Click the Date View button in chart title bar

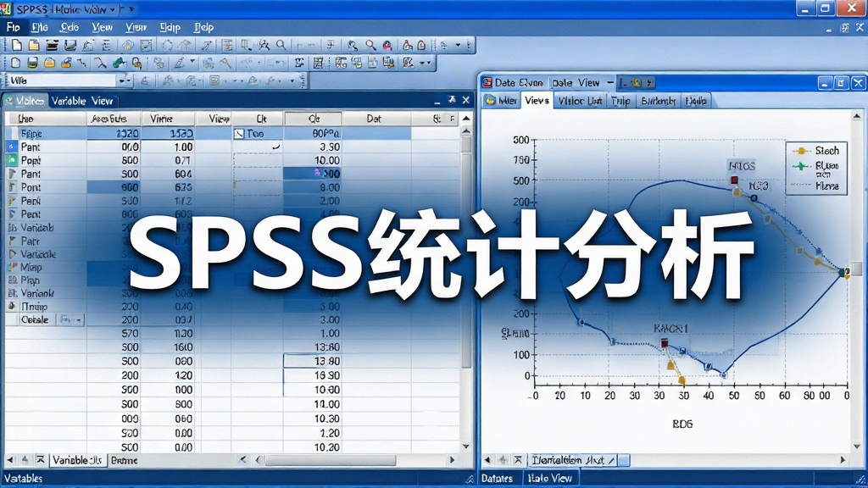(576, 82)
